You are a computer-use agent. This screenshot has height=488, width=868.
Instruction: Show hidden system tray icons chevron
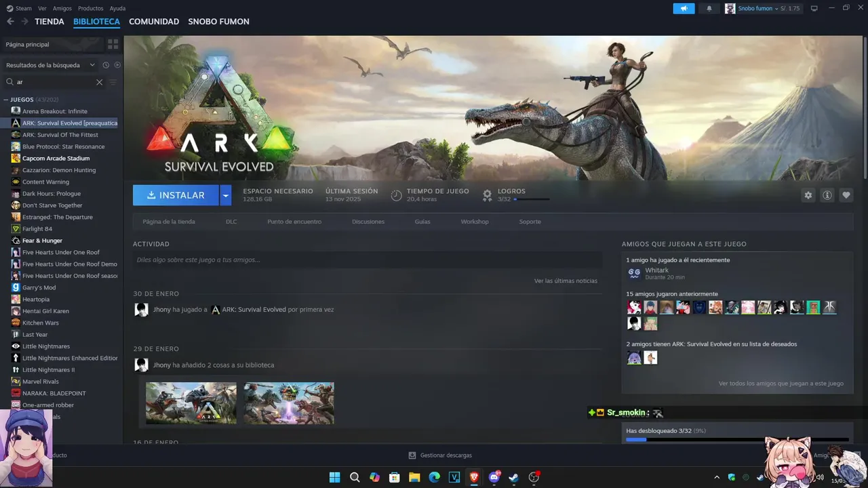click(x=717, y=477)
